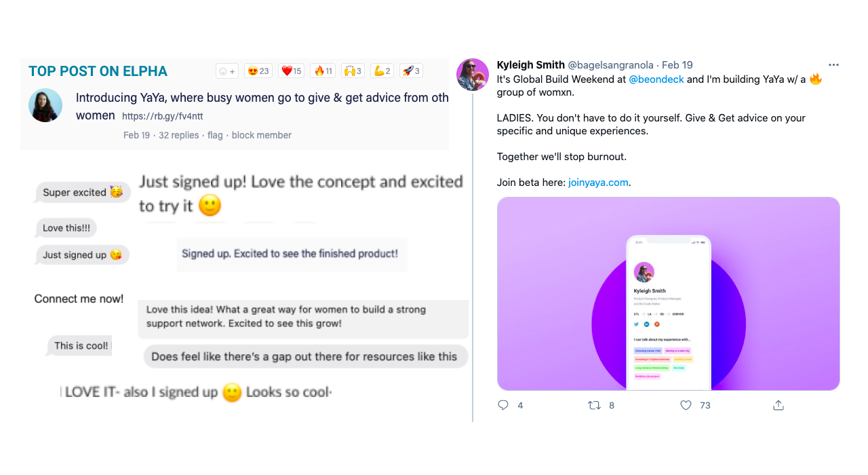
Task: Click the add reaction smiley button
Action: pos(227,71)
